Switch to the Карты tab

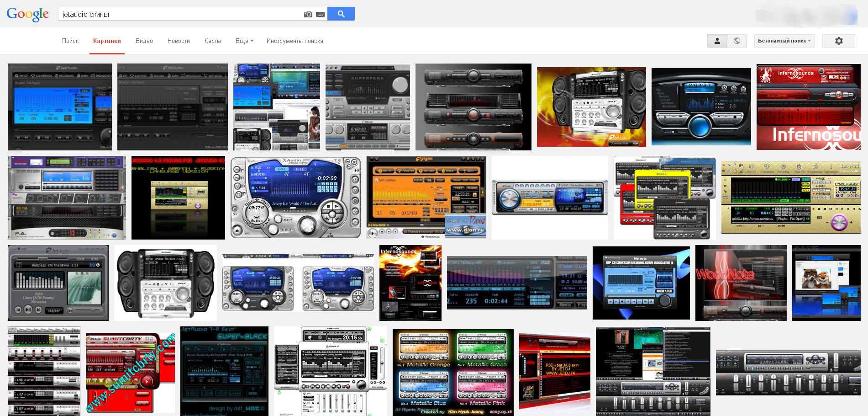pos(213,41)
